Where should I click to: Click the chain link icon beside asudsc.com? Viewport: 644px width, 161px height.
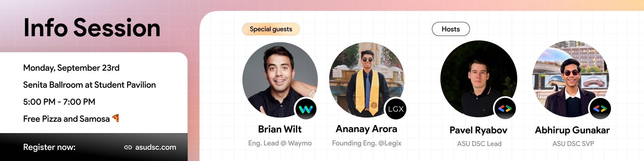[128, 147]
